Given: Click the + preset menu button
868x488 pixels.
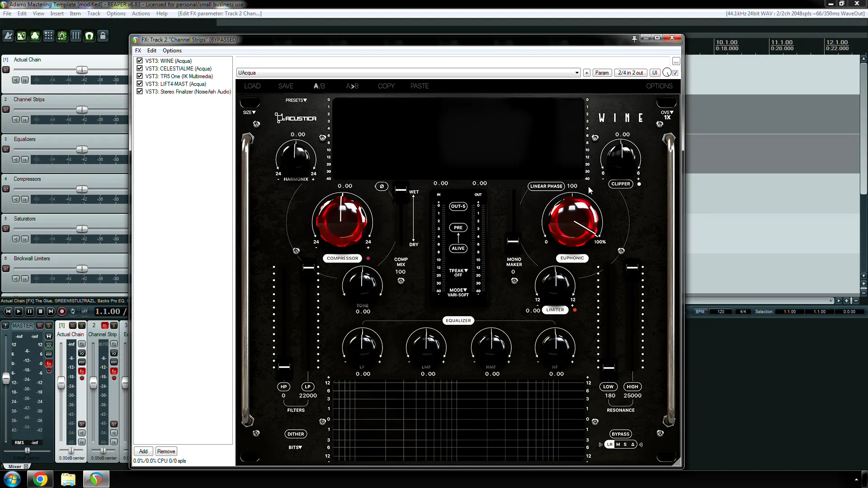Looking at the screenshot, I should tap(587, 73).
